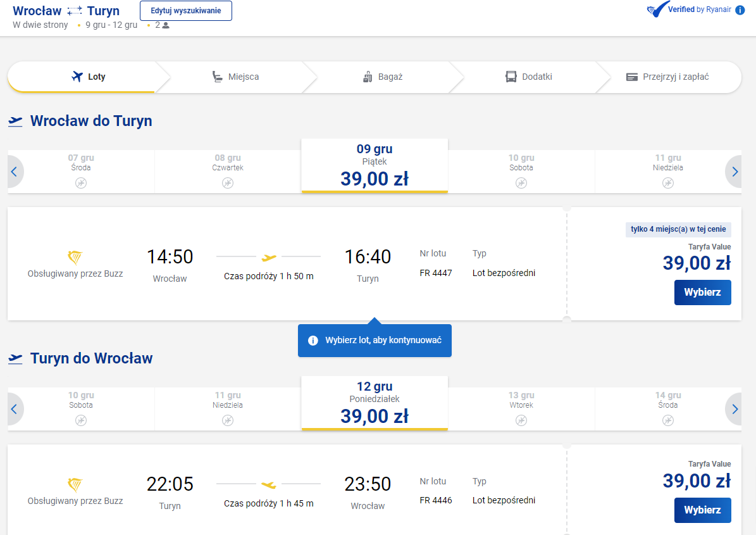The height and width of the screenshot is (535, 756).
Task: Open the Miejsca step tab
Action: 236,77
